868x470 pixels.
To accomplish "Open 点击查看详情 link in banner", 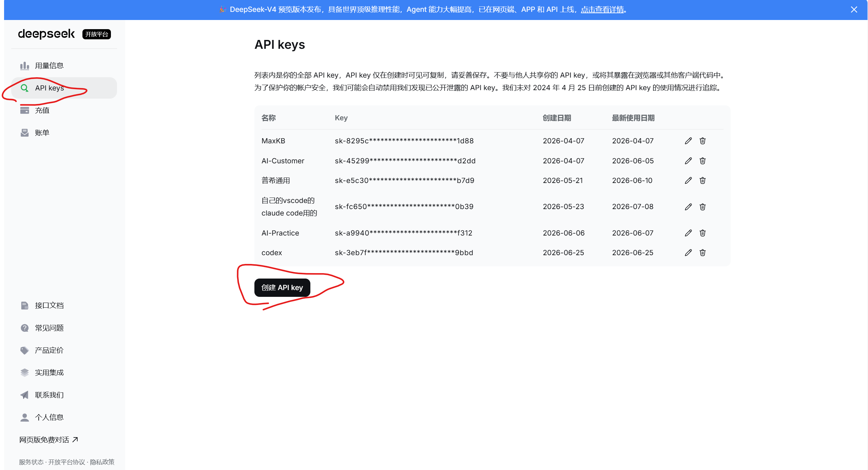I will pyautogui.click(x=602, y=9).
